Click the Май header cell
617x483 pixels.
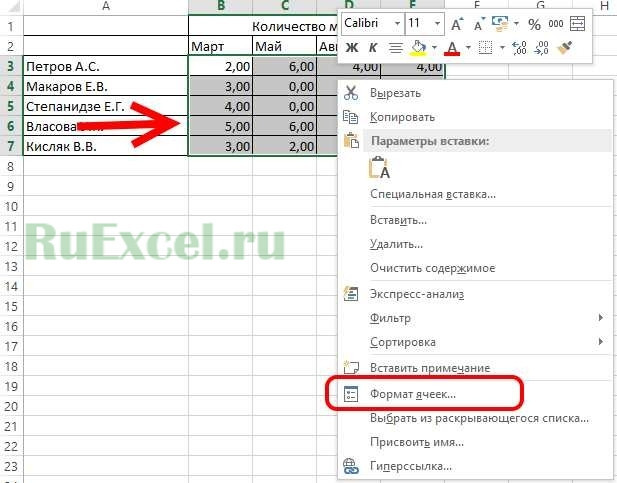pos(284,46)
